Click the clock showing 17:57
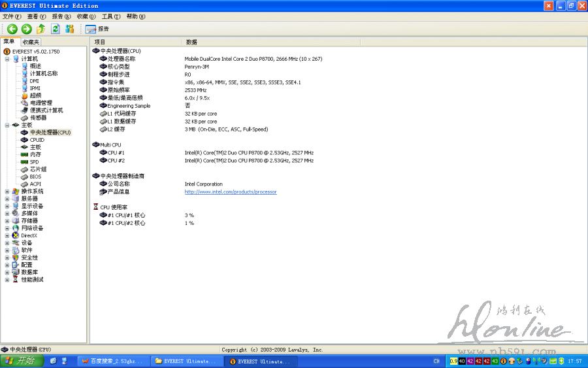This screenshot has height=368, width=588. point(574,361)
